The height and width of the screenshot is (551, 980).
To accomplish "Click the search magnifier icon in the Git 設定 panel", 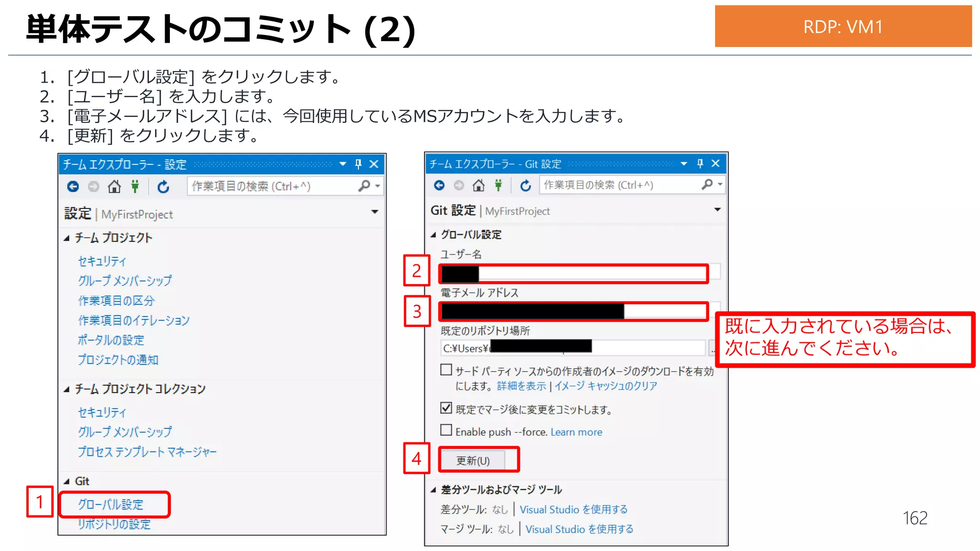I will click(x=707, y=184).
